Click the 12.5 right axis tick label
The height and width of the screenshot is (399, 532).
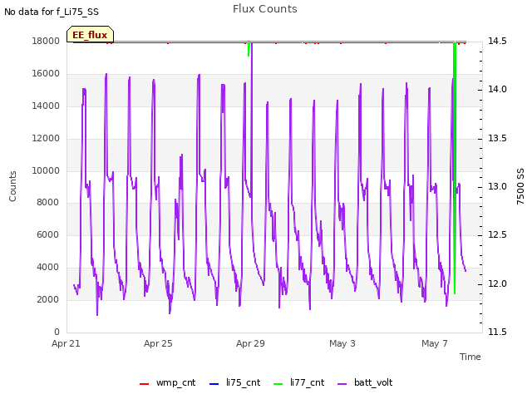click(x=497, y=234)
